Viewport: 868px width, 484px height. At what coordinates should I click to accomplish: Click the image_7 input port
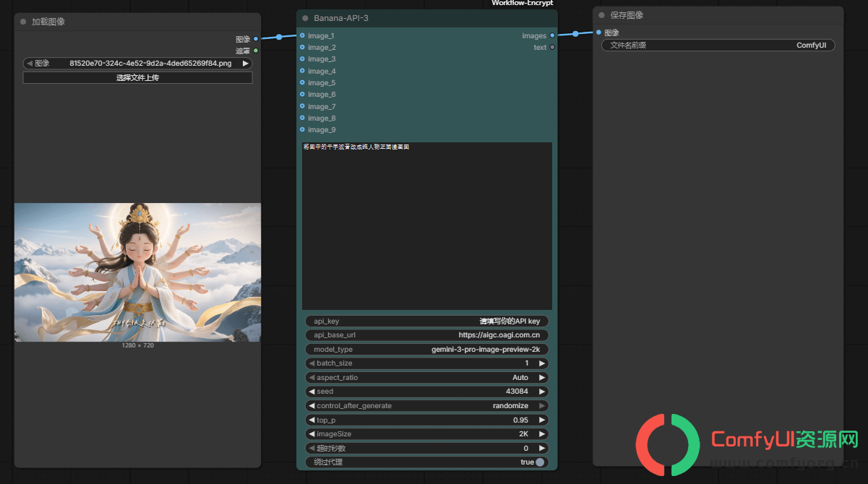tap(302, 106)
